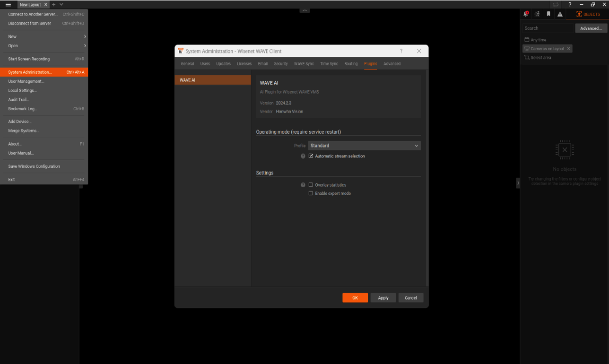Close the New Layout tab
609x364 pixels.
pos(46,4)
